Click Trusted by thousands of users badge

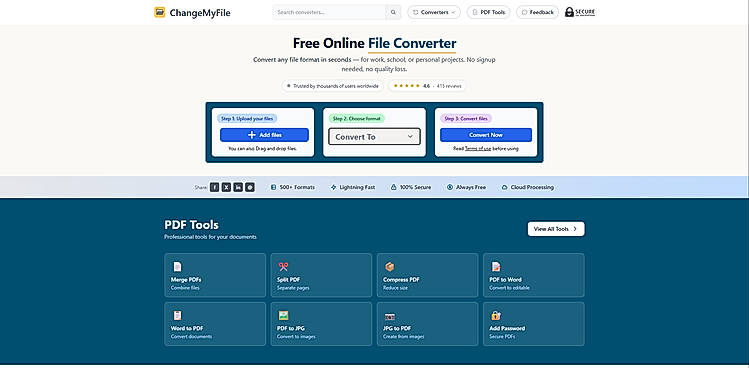coord(332,86)
